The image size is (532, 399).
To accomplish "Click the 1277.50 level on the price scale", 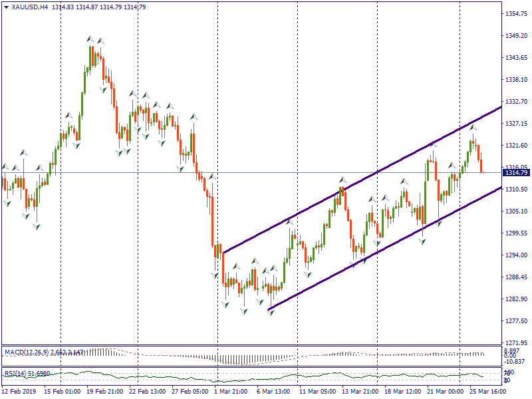I will 516,321.
